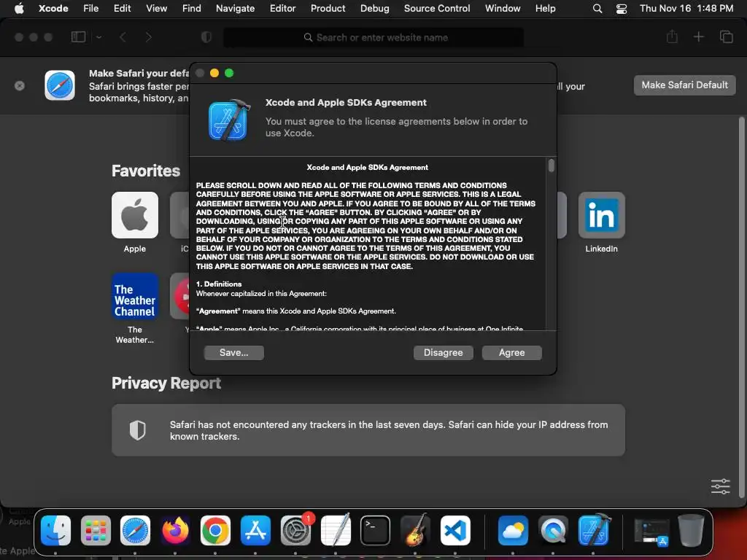The height and width of the screenshot is (560, 747).
Task: Open the Window menu
Action: 503,8
